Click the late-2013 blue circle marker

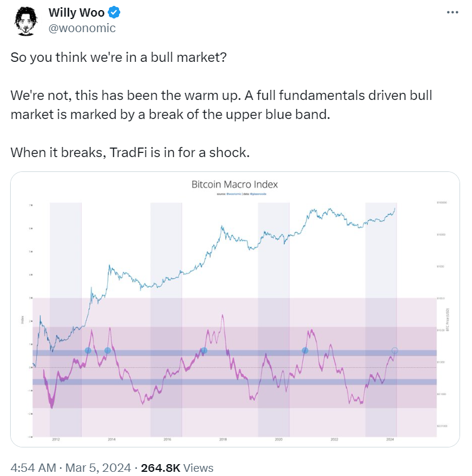coord(108,351)
